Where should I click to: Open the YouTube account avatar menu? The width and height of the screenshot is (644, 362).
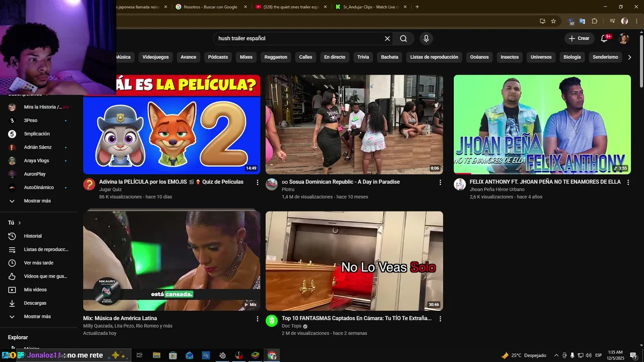[624, 39]
